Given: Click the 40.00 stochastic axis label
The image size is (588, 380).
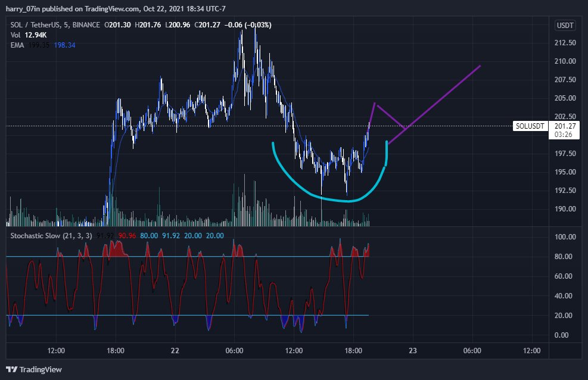Looking at the screenshot, I should [563, 296].
